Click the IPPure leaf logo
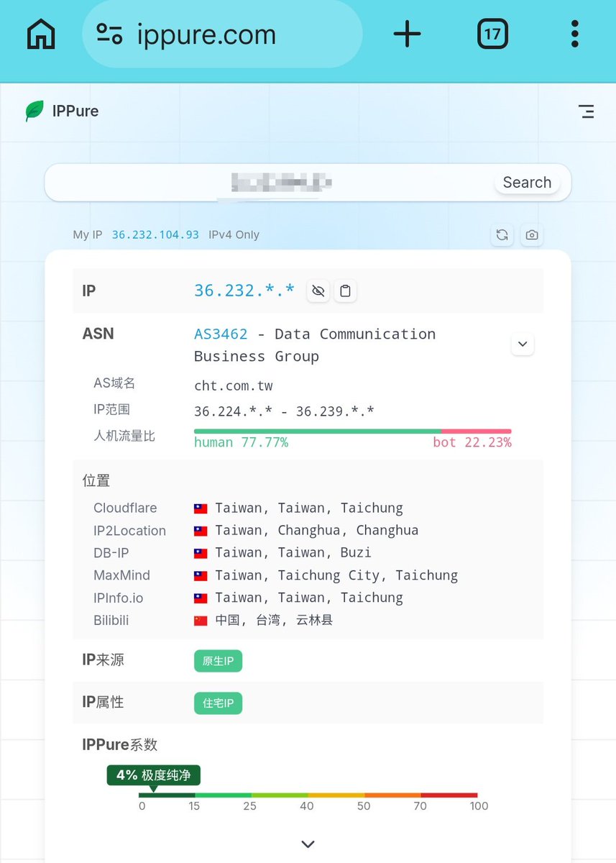Screen dimensions: 616x863 coord(34,111)
